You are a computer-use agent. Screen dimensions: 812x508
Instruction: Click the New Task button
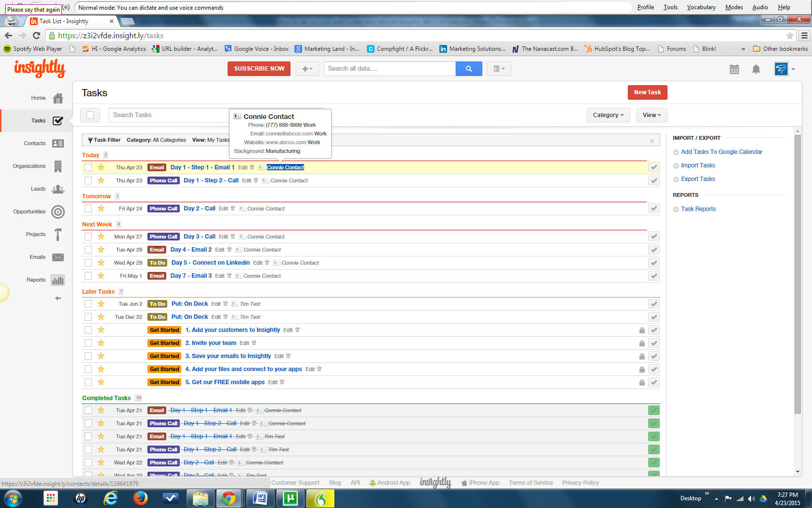647,92
